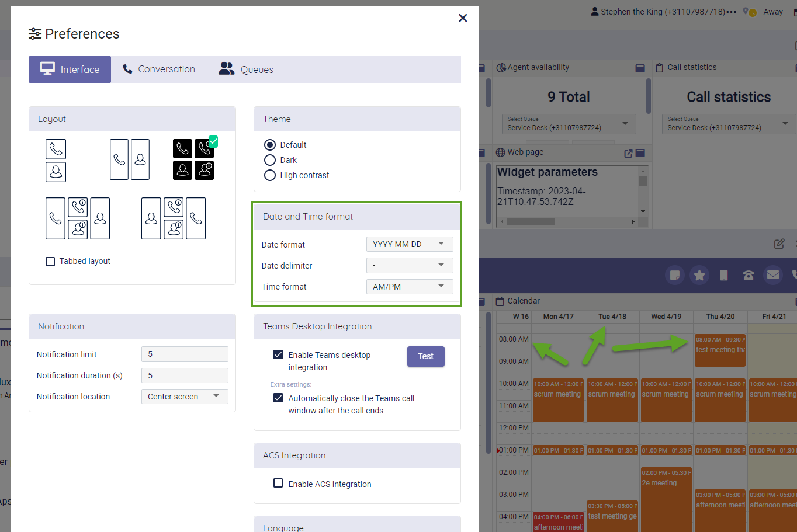Open the Date format dropdown
The image size is (797, 532).
[x=409, y=244]
